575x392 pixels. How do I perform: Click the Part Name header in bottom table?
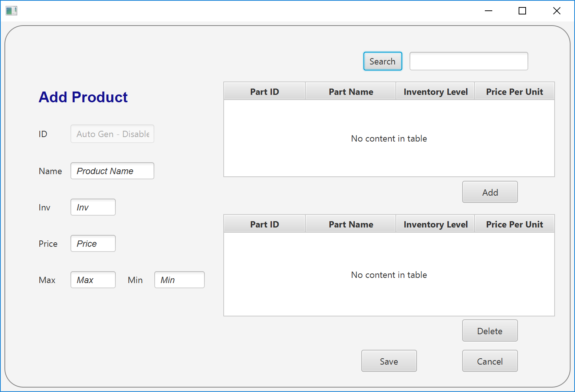[x=351, y=224]
